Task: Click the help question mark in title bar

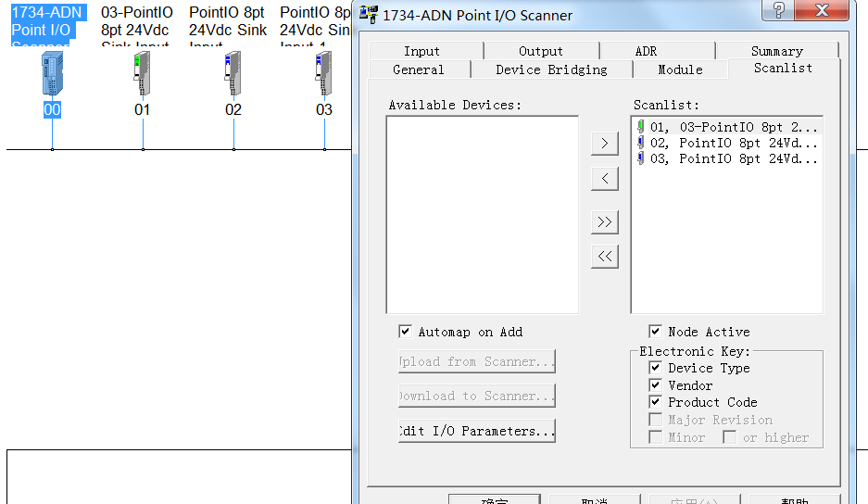Action: tap(779, 10)
